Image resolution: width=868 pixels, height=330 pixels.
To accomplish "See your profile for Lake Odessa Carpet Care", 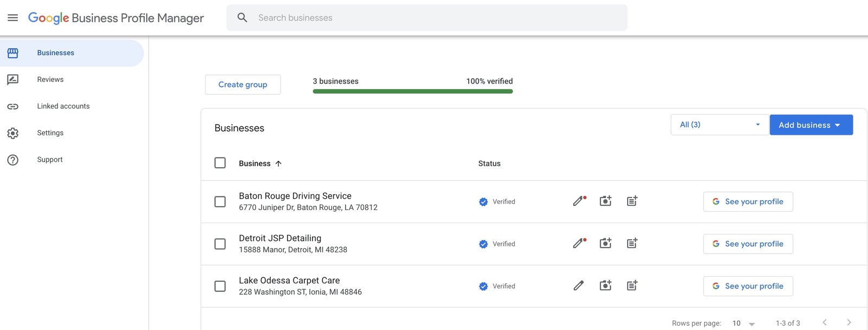I will (748, 286).
